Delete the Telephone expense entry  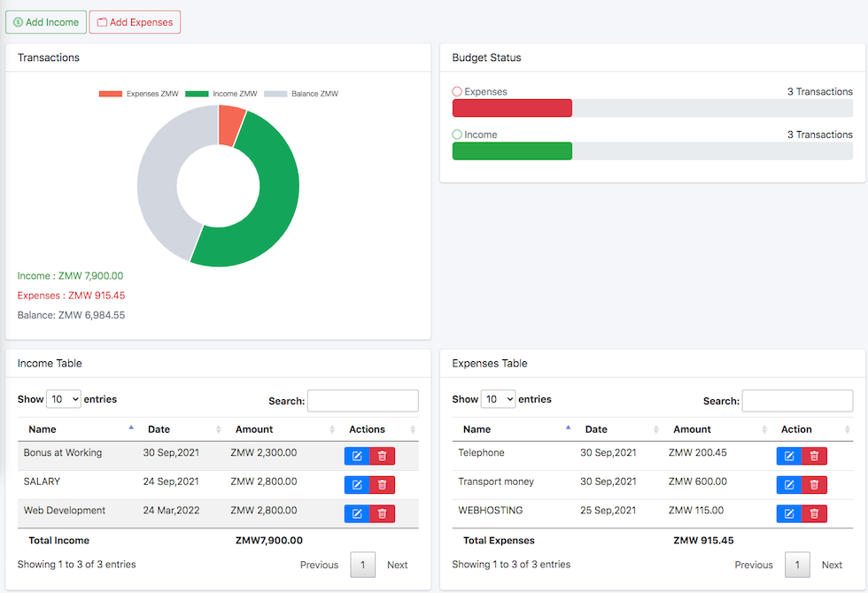pyautogui.click(x=814, y=456)
